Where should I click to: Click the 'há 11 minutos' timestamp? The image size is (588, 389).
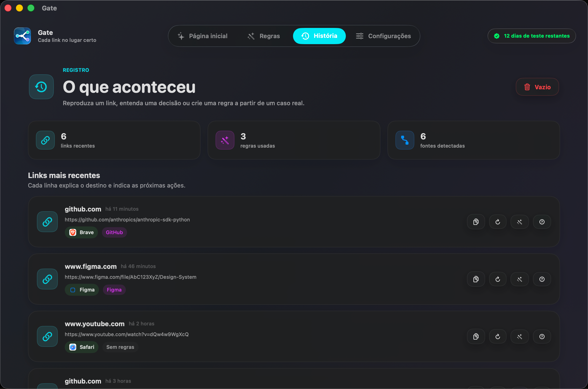(x=122, y=209)
